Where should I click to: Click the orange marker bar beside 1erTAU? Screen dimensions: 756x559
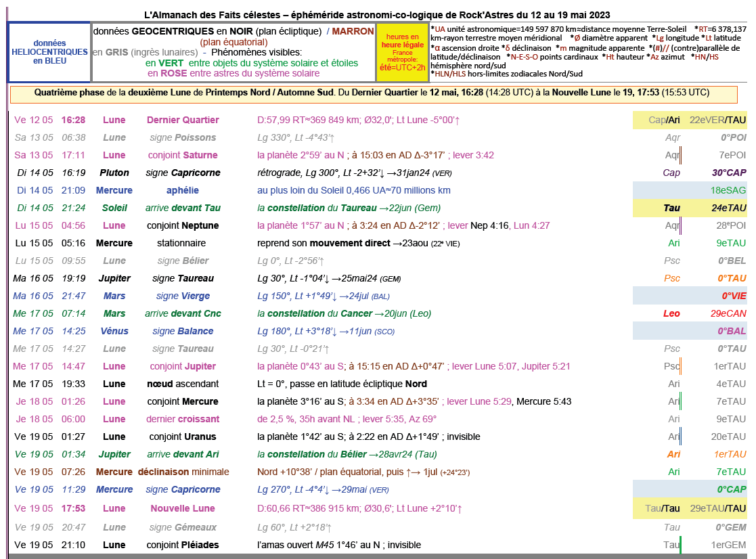click(680, 367)
